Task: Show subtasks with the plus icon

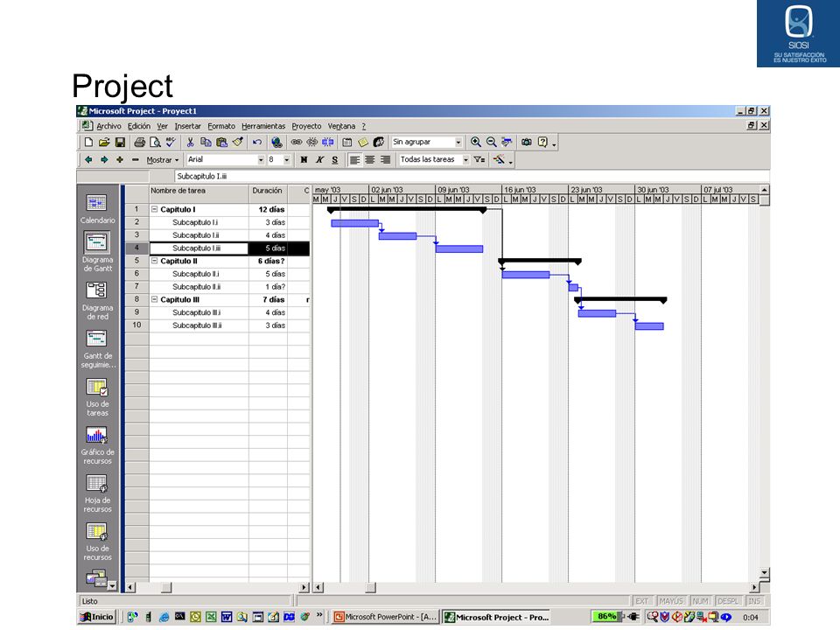Action: pyautogui.click(x=120, y=159)
